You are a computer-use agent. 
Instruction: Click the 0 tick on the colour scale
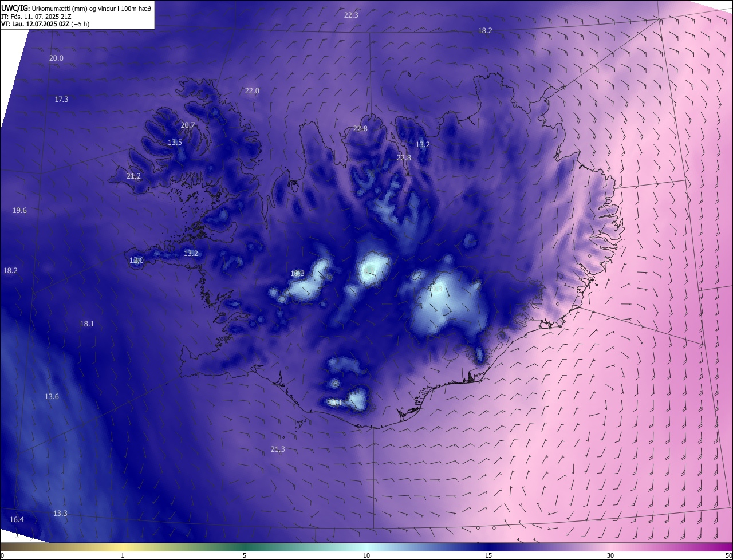tap(2, 556)
